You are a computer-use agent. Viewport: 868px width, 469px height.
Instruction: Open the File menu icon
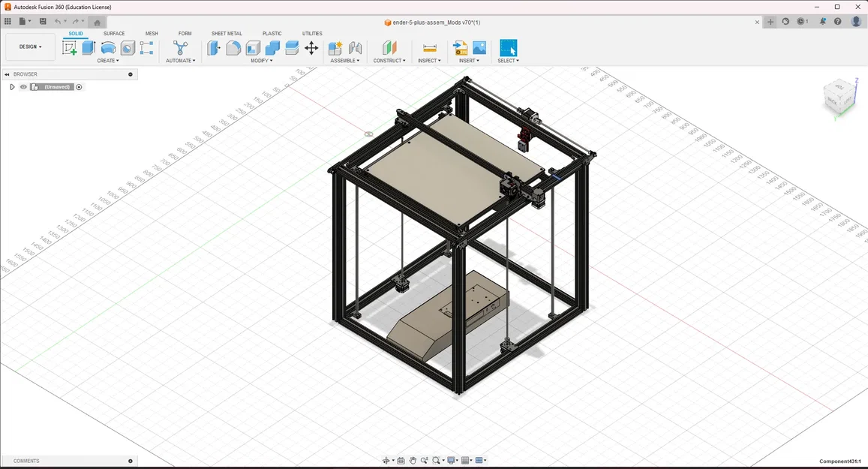(x=23, y=22)
